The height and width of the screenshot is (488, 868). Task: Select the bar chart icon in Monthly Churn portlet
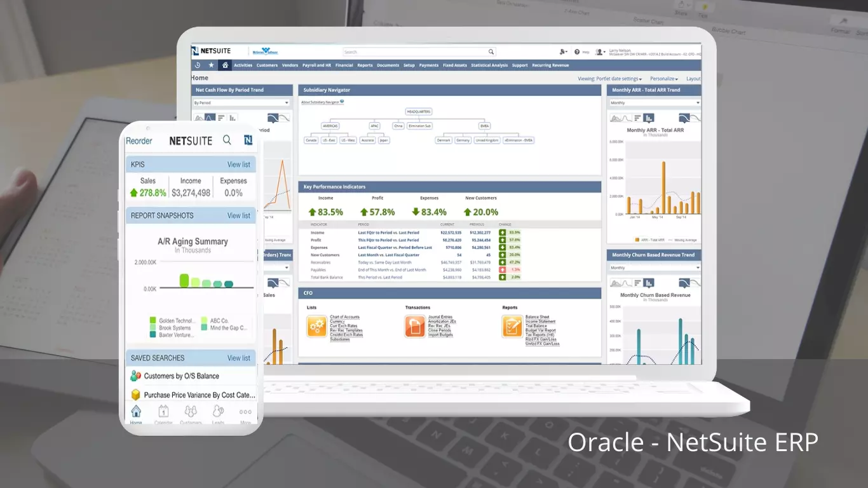coord(649,283)
